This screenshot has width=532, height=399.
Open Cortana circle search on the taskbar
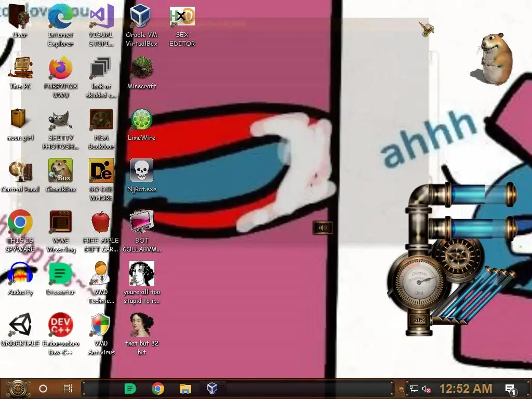click(43, 389)
